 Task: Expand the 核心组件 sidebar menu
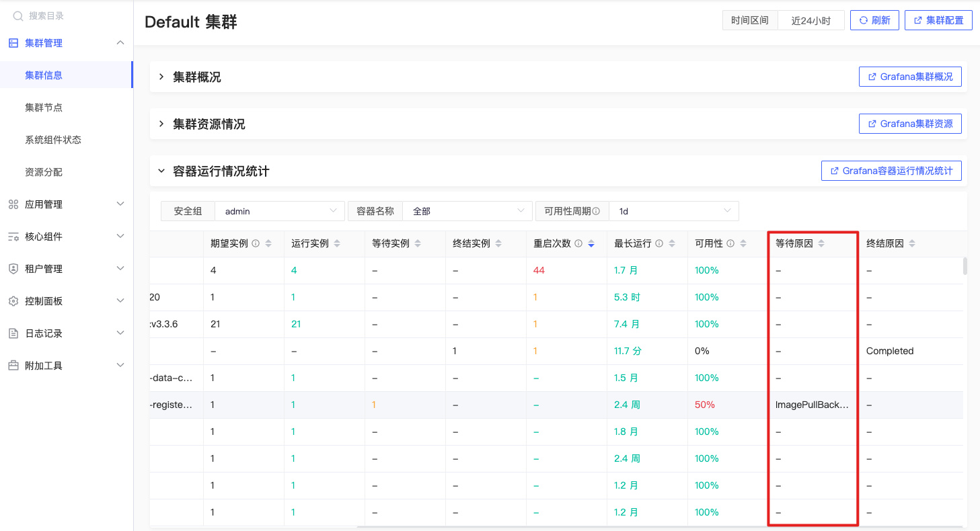(x=120, y=237)
